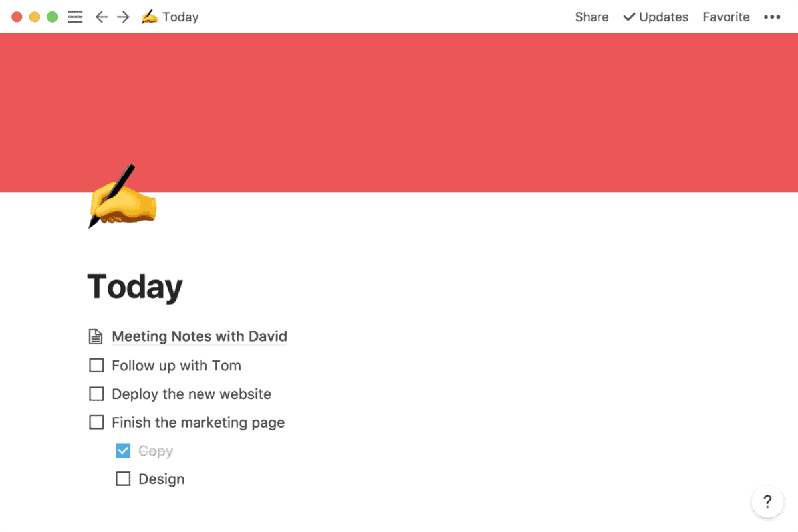Go forward with the right arrow
This screenshot has width=798, height=532.
pos(123,17)
